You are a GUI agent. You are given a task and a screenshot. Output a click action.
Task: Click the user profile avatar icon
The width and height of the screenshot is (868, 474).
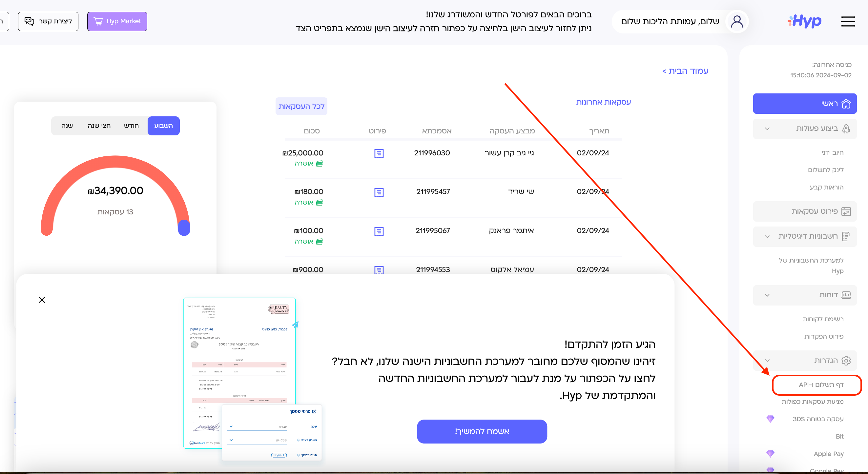(x=736, y=22)
